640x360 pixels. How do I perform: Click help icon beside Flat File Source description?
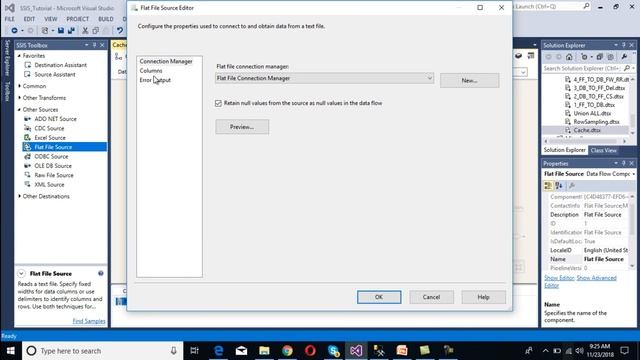tap(101, 273)
